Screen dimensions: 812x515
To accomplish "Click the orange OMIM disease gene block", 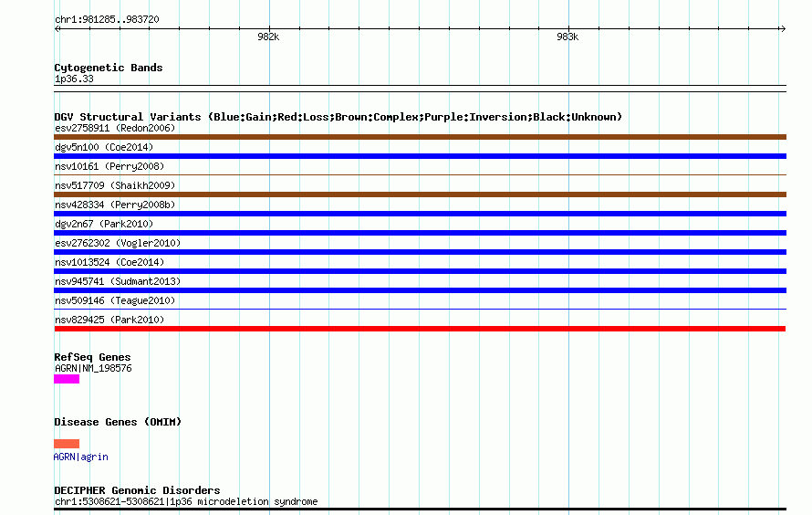I will tap(67, 444).
